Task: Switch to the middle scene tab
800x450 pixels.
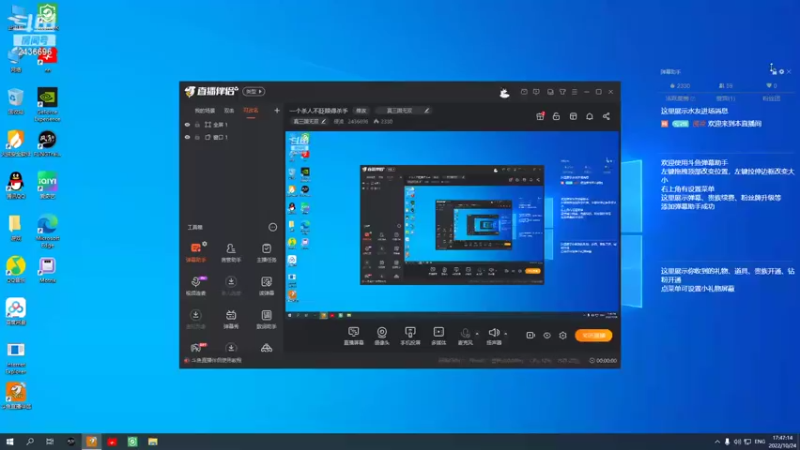Action: pos(229,110)
